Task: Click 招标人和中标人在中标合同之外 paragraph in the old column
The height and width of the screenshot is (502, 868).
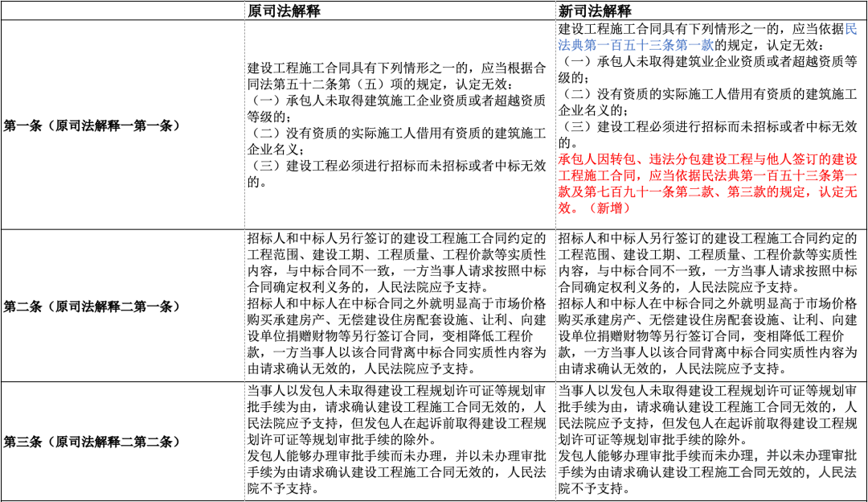Action: pyautogui.click(x=395, y=336)
